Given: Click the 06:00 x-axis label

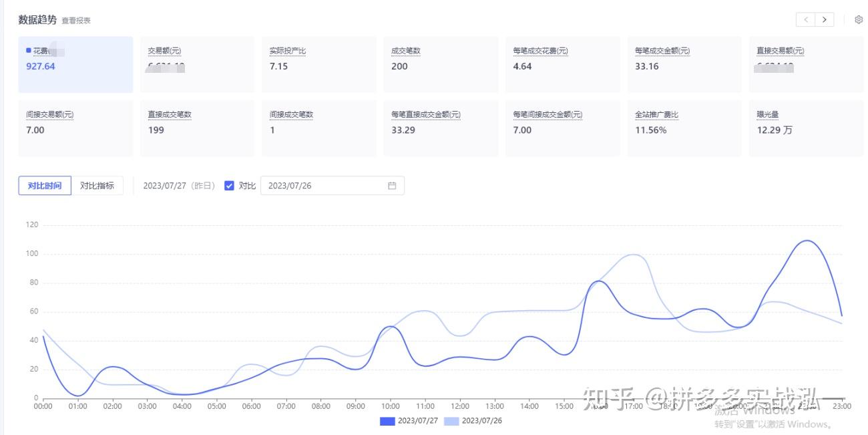Looking at the screenshot, I should point(252,406).
